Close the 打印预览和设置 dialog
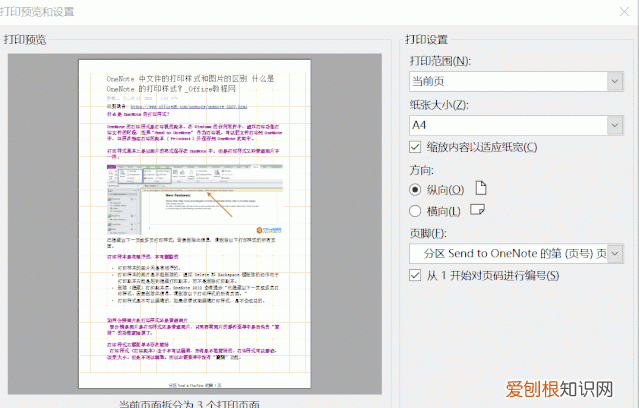This screenshot has height=408, width=639. (624, 12)
